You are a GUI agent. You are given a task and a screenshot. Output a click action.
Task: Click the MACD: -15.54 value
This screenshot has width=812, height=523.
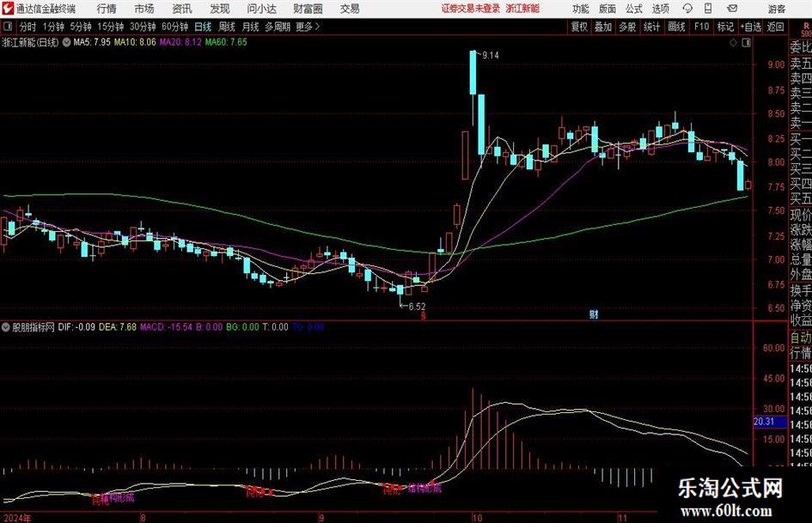(x=166, y=327)
